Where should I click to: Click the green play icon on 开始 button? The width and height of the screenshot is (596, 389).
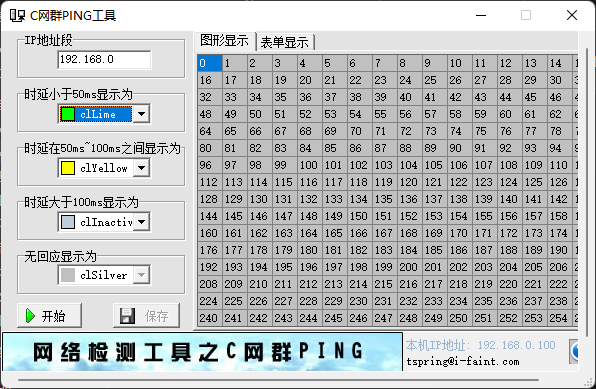point(30,316)
